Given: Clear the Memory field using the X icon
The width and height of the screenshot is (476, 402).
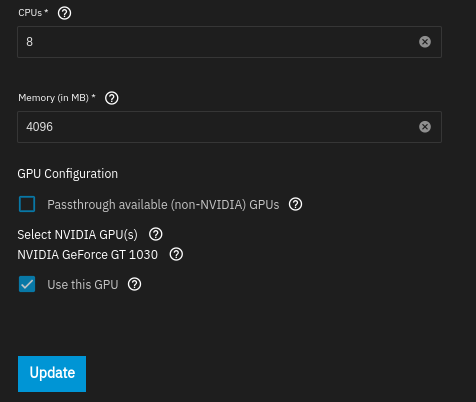Looking at the screenshot, I should (425, 127).
